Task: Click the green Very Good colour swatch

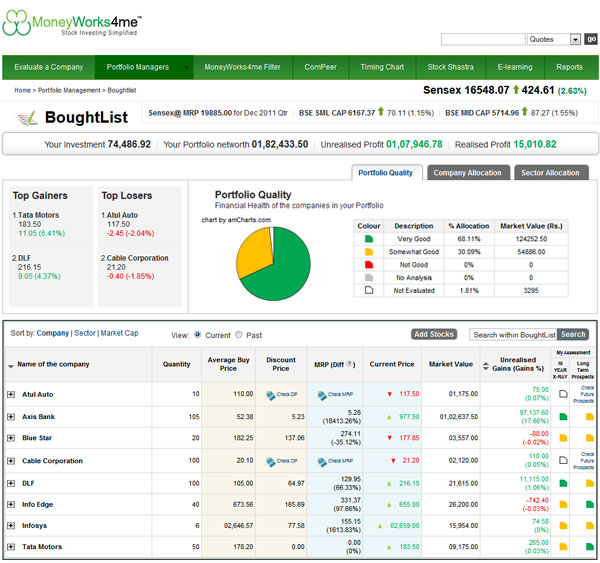Action: 369,239
